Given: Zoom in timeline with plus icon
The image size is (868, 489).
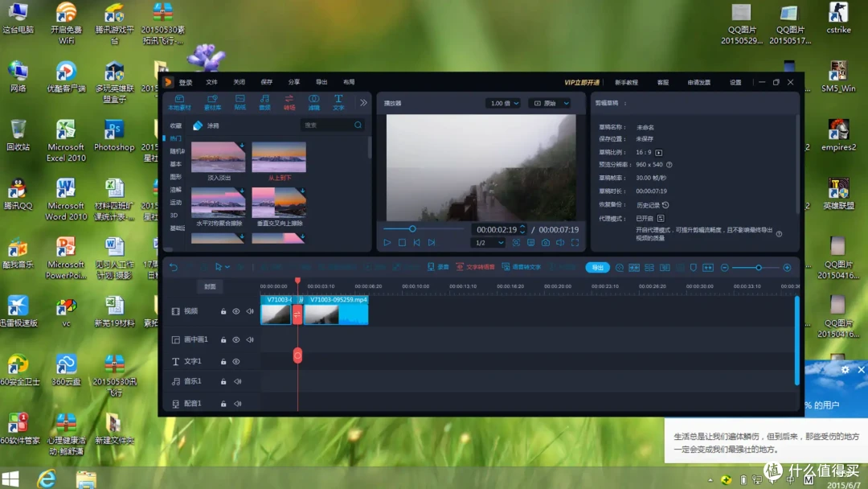Looking at the screenshot, I should pyautogui.click(x=787, y=268).
